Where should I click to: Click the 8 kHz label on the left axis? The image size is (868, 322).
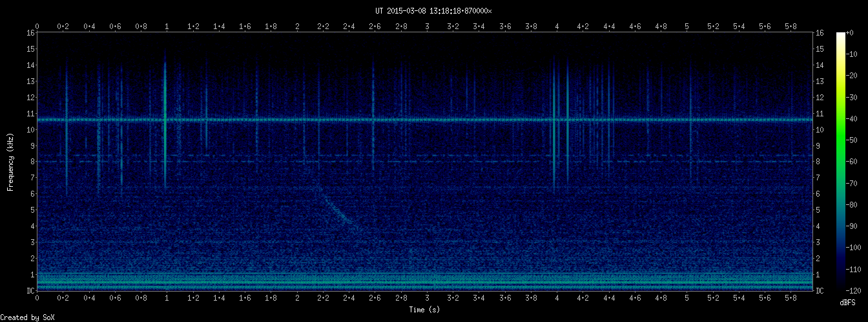tap(32, 162)
